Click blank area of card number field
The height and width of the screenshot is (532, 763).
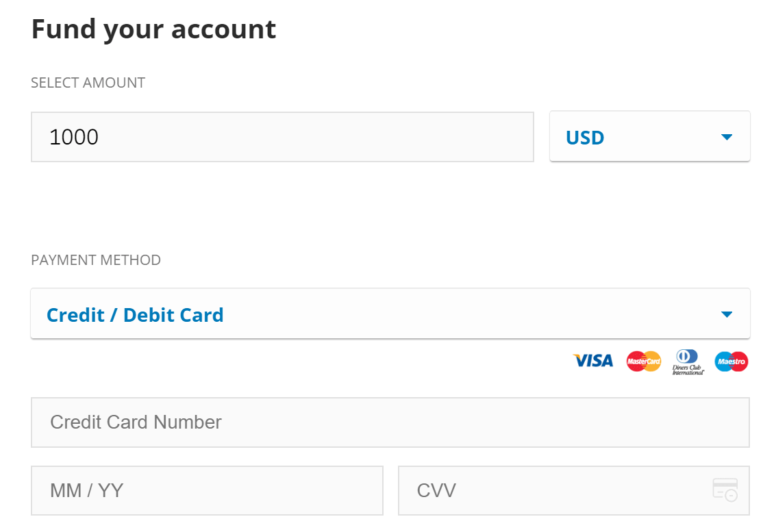[x=486, y=422]
